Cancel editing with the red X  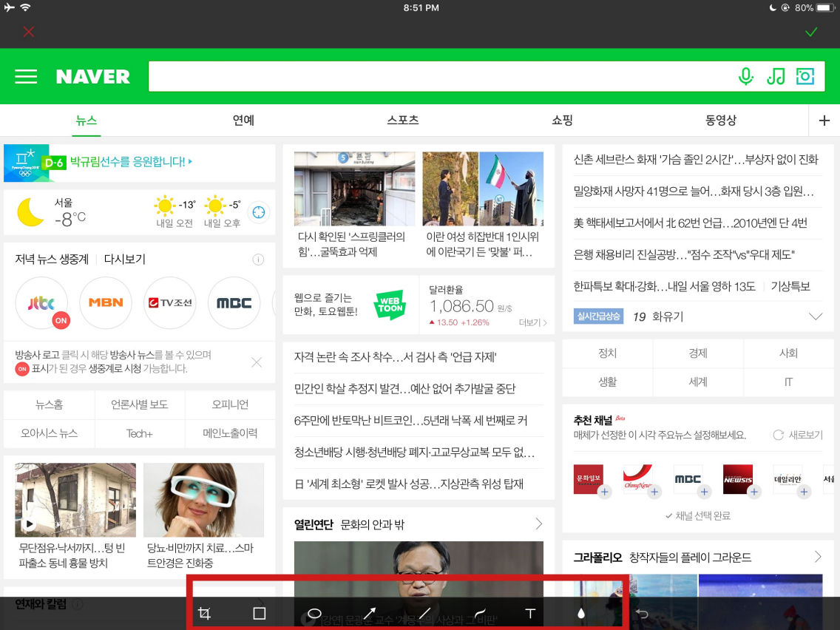tap(29, 32)
